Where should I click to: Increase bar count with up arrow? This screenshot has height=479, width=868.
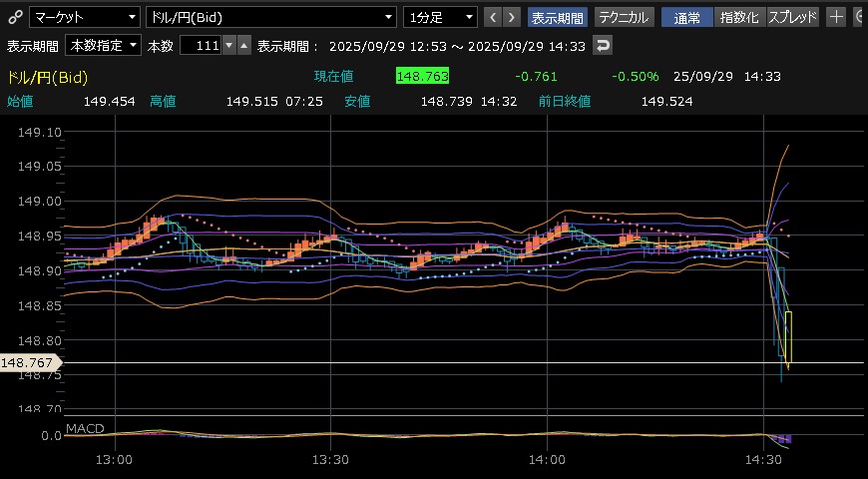pyautogui.click(x=243, y=46)
